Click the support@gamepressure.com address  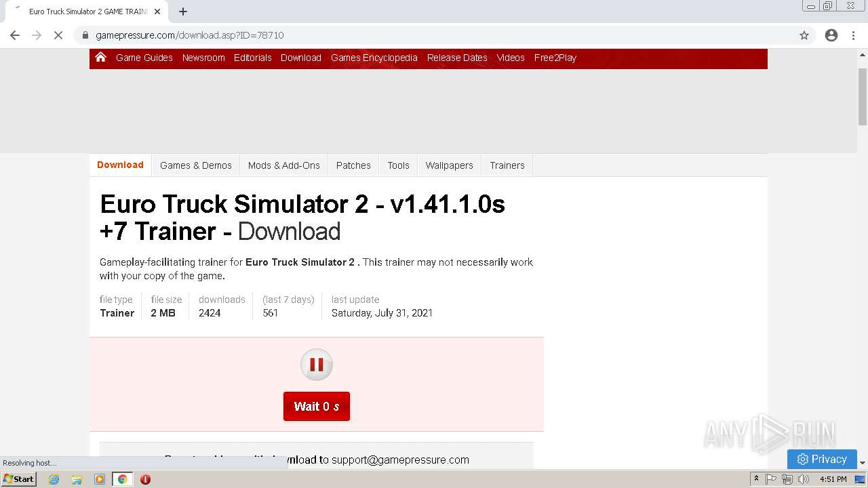[400, 460]
